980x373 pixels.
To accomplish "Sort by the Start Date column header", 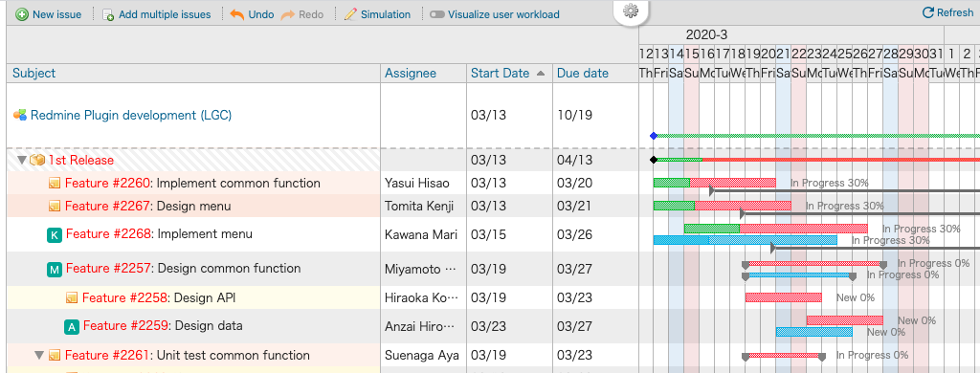I will tap(500, 73).
